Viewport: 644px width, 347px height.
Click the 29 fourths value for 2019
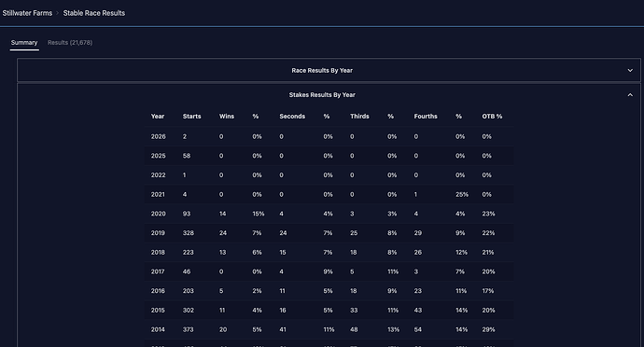point(418,233)
